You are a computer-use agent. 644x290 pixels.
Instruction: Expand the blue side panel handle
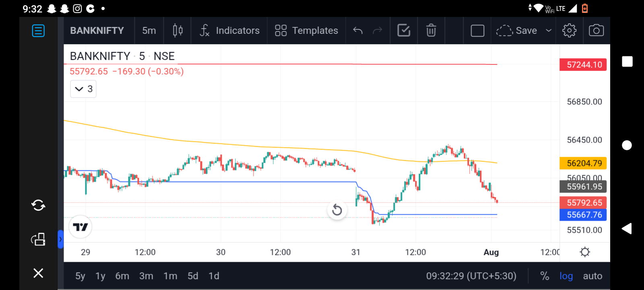point(60,239)
